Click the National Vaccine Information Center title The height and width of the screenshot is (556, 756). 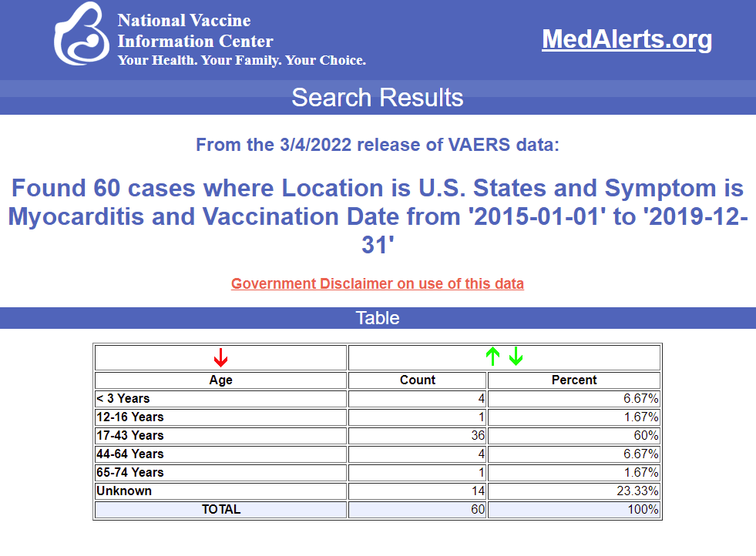point(195,31)
